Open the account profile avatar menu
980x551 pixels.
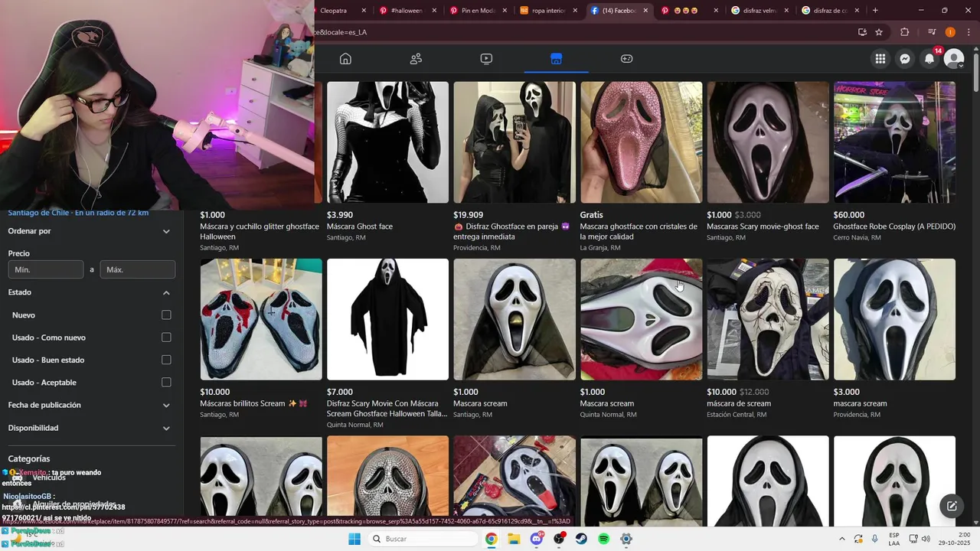click(x=954, y=59)
